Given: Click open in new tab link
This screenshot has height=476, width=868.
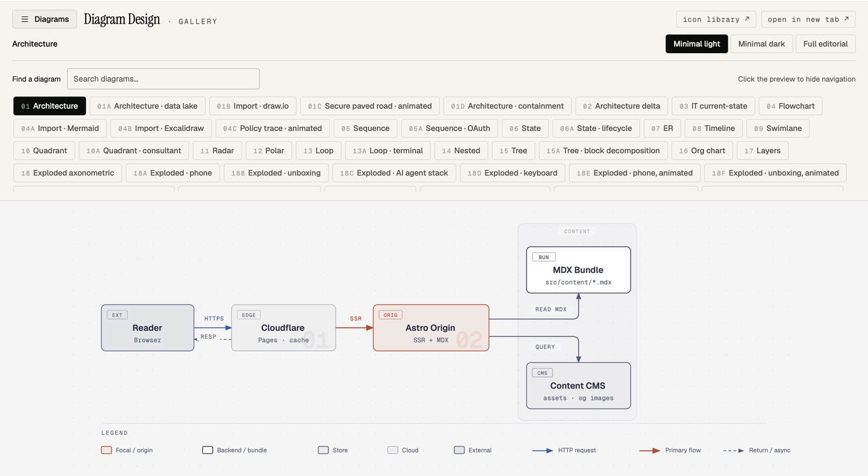Looking at the screenshot, I should pyautogui.click(x=808, y=19).
